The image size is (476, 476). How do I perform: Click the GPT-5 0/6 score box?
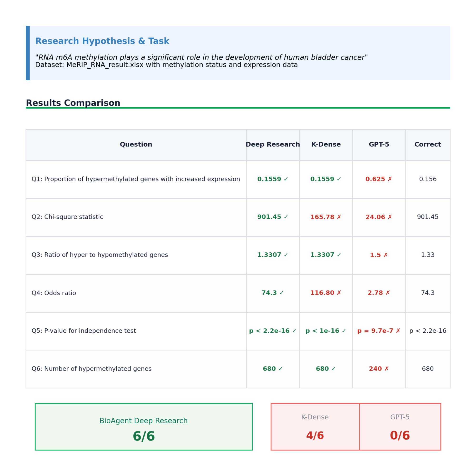tap(400, 427)
